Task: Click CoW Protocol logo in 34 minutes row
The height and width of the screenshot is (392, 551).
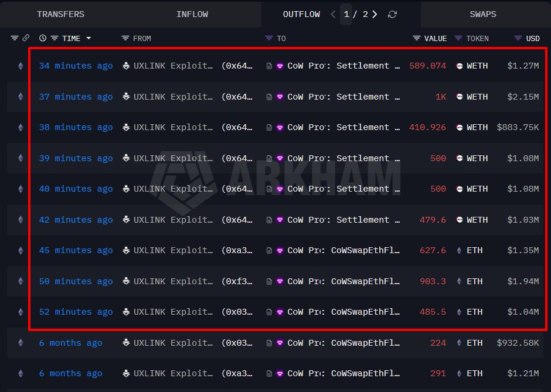Action: coord(280,66)
